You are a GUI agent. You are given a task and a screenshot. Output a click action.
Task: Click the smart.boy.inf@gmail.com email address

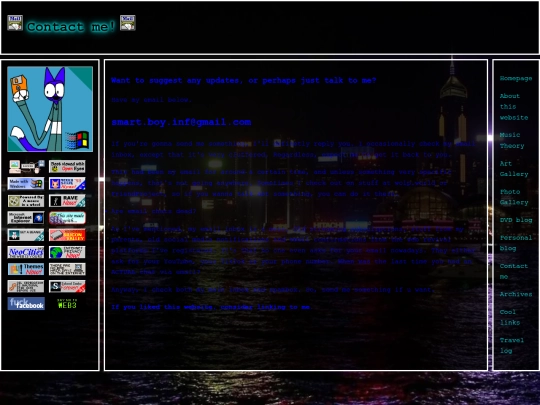(181, 122)
